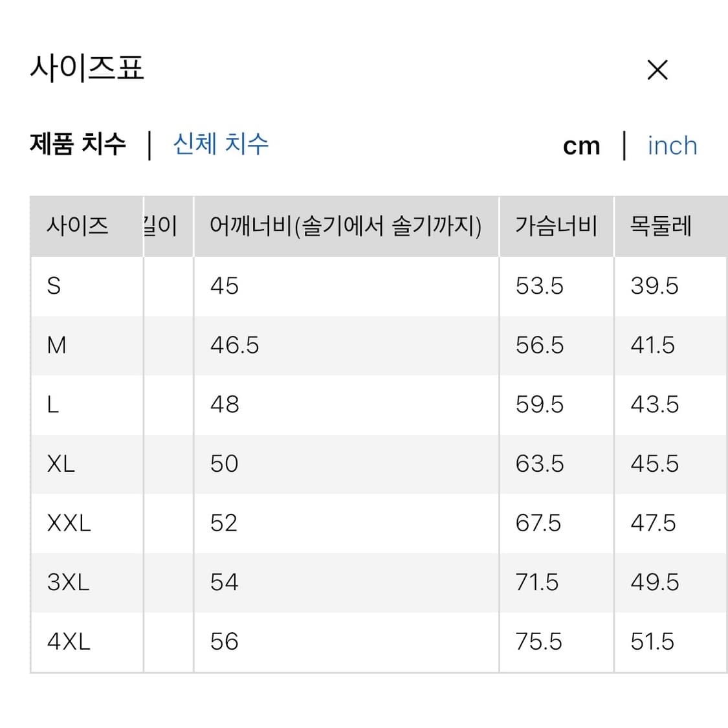Select the 제품 치수 (product measurements) tab
The width and height of the screenshot is (728, 728).
[78, 146]
